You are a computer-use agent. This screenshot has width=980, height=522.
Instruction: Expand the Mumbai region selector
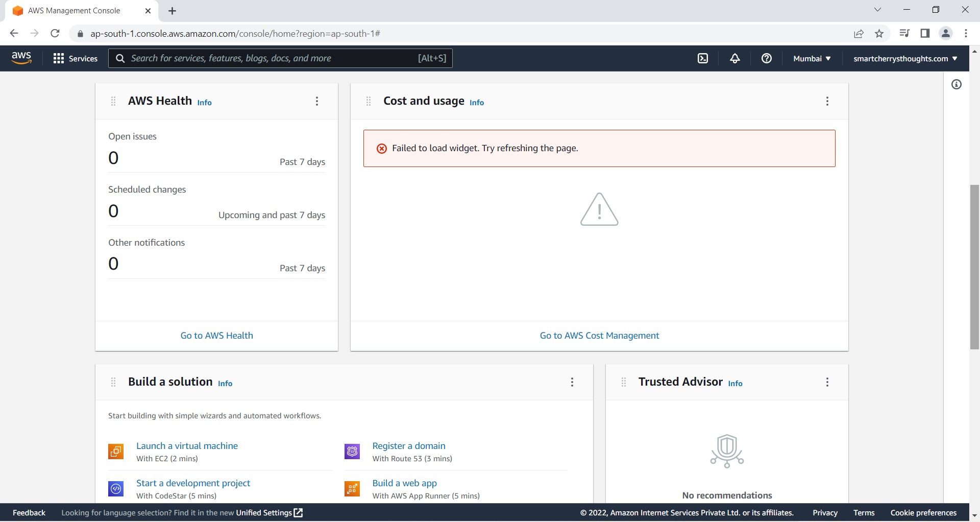pyautogui.click(x=812, y=58)
